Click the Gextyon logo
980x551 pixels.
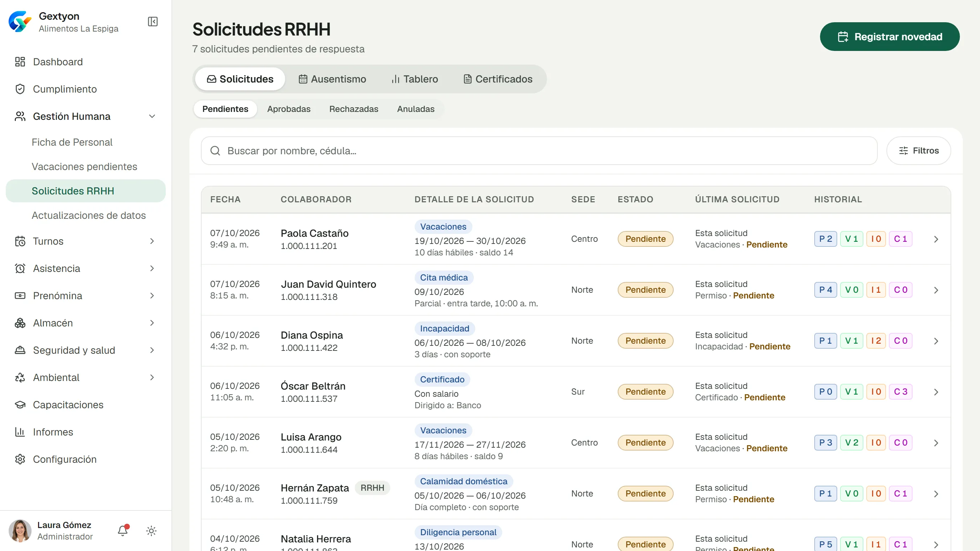(x=20, y=22)
